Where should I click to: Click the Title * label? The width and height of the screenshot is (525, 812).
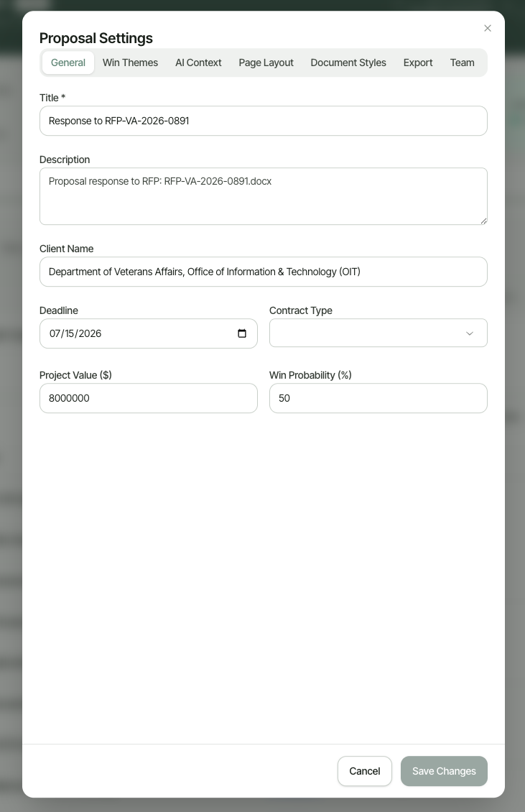pyautogui.click(x=52, y=98)
